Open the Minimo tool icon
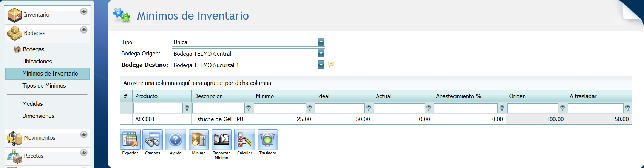 [199, 140]
